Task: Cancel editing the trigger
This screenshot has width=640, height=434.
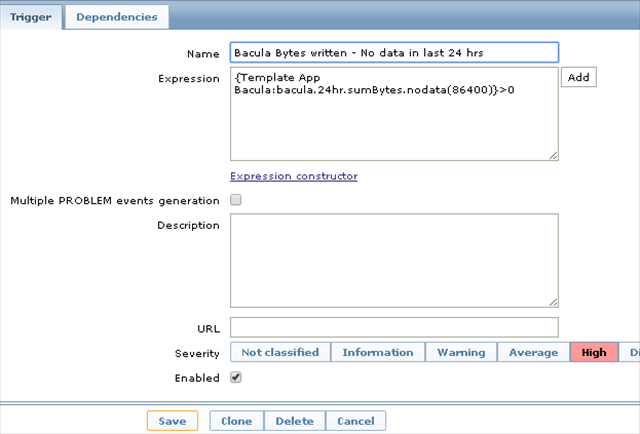Action: [x=356, y=421]
